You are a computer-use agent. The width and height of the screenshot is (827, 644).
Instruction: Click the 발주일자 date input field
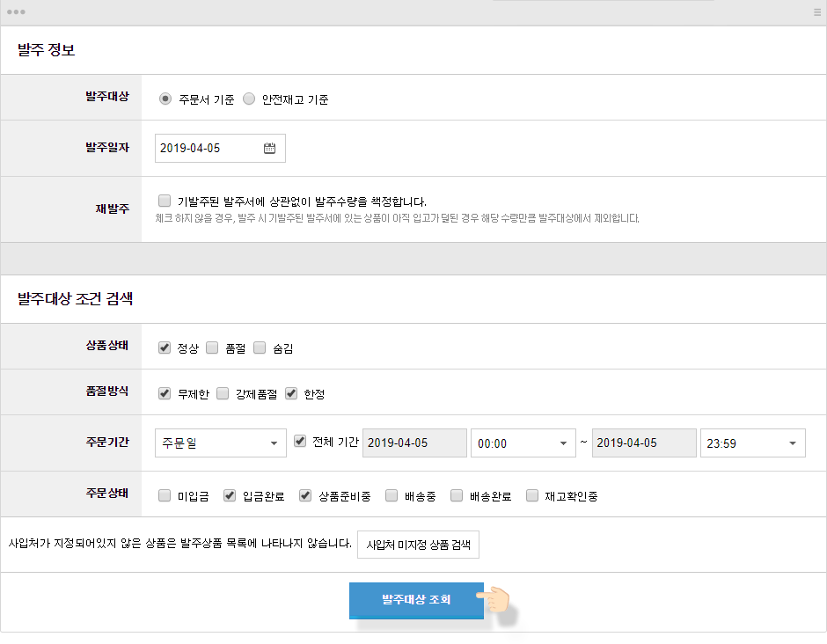[x=220, y=148]
